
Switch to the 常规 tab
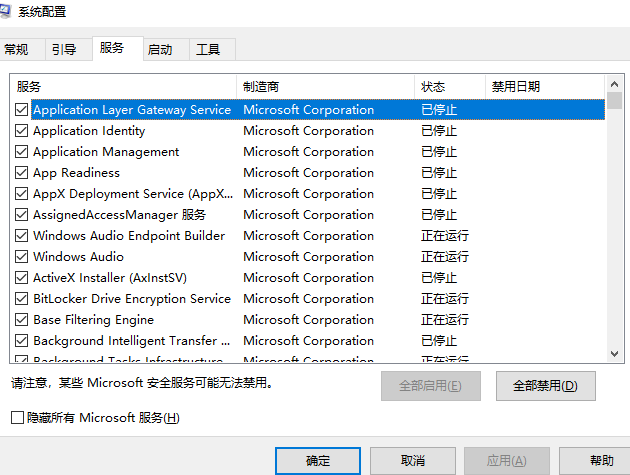tap(17, 49)
